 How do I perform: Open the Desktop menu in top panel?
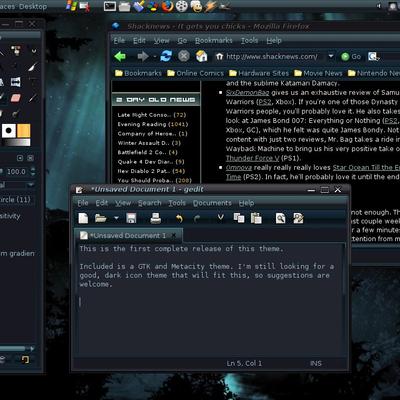pos(33,6)
